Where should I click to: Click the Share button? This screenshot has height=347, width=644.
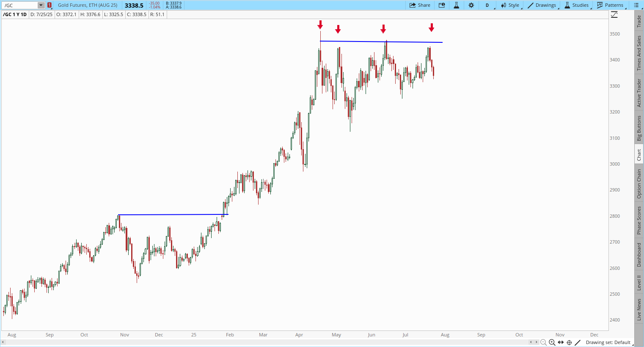(420, 5)
